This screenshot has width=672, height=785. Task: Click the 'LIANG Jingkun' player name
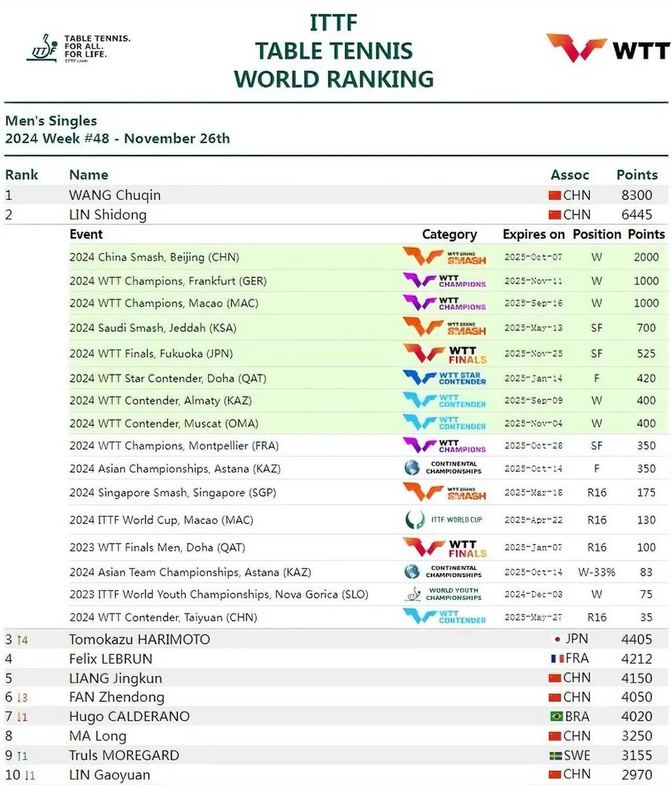pyautogui.click(x=115, y=678)
